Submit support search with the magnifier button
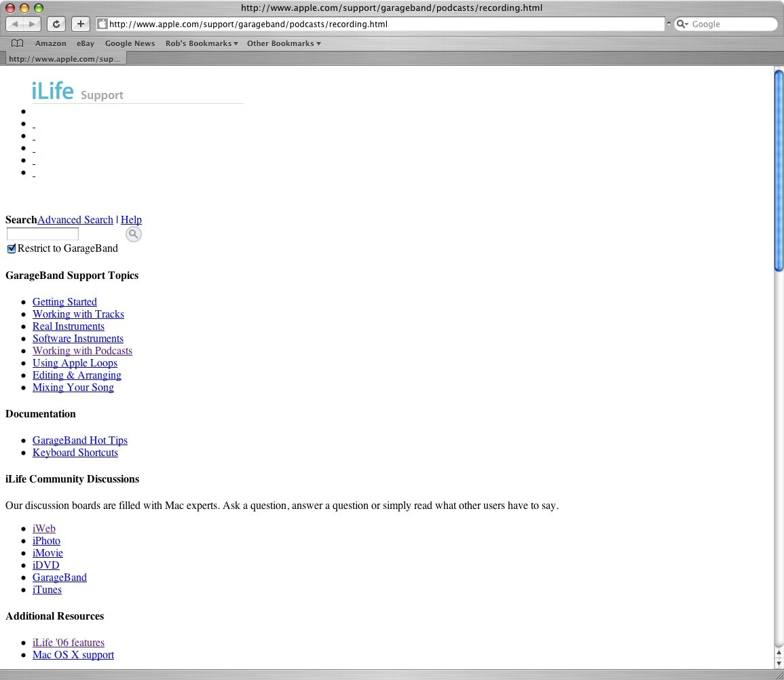The width and height of the screenshot is (784, 680). coord(134,234)
